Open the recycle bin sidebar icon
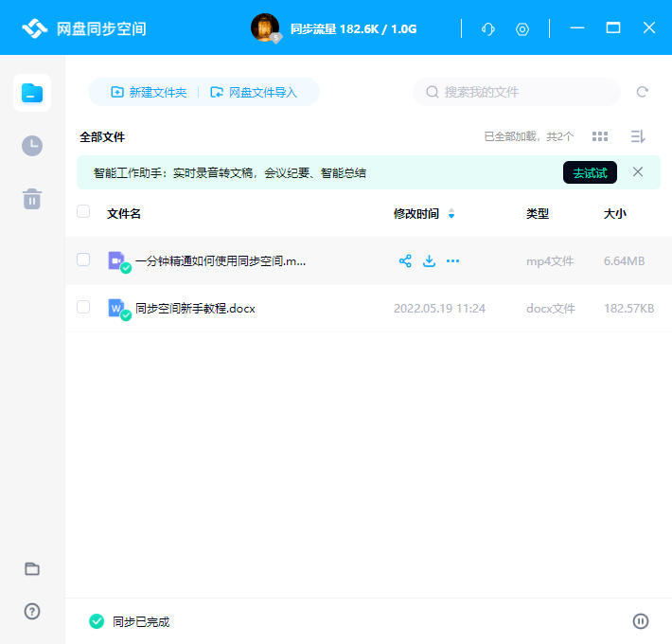 click(32, 199)
